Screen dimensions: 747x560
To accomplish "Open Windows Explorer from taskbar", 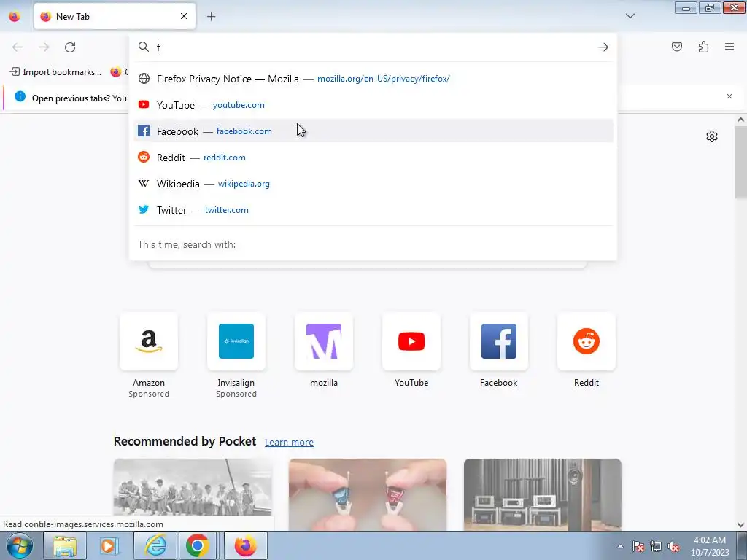I will (x=65, y=545).
